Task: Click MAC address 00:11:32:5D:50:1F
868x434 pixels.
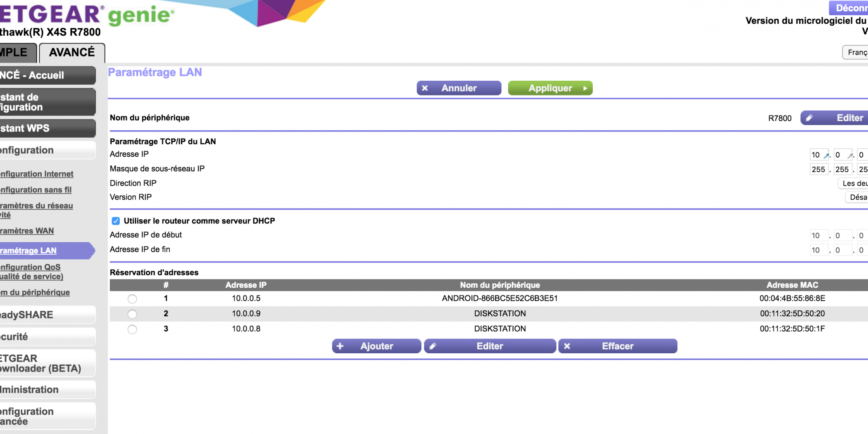Action: coord(792,329)
